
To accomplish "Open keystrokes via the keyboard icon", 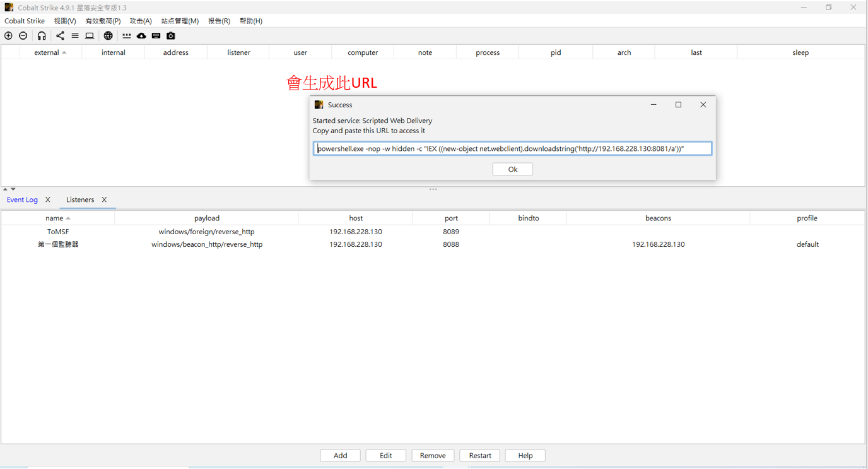I will click(x=156, y=36).
